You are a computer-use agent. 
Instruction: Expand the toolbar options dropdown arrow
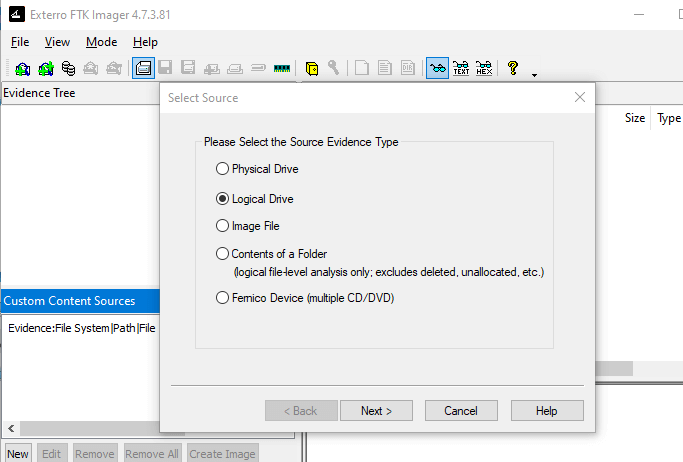click(x=535, y=74)
